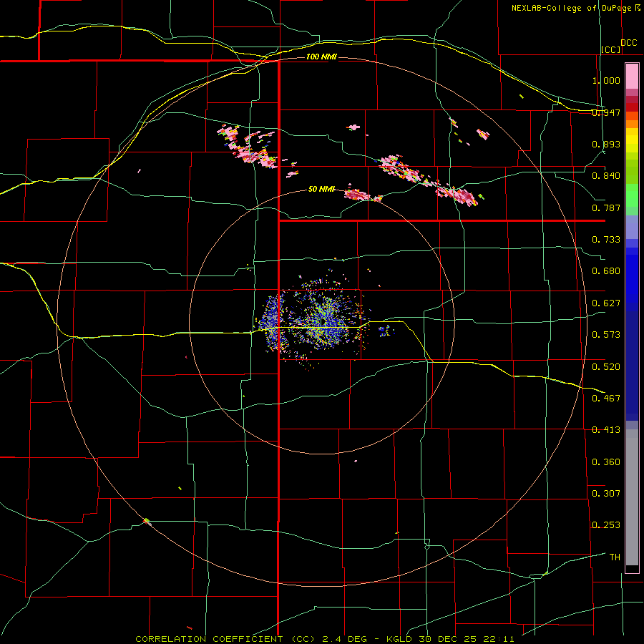
Task: Click the 1.000 color scale value
Action: click(x=606, y=80)
